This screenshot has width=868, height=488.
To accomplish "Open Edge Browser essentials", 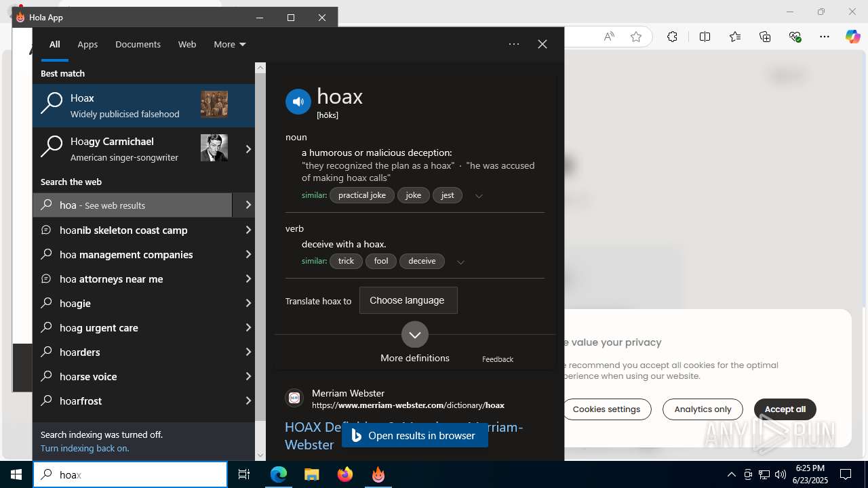I will click(x=795, y=37).
